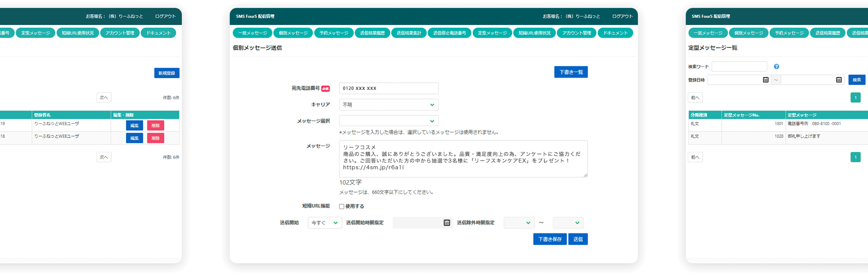The image size is (868, 276).
Task: Open calendar icon of 登録日時 end date
Action: [839, 80]
